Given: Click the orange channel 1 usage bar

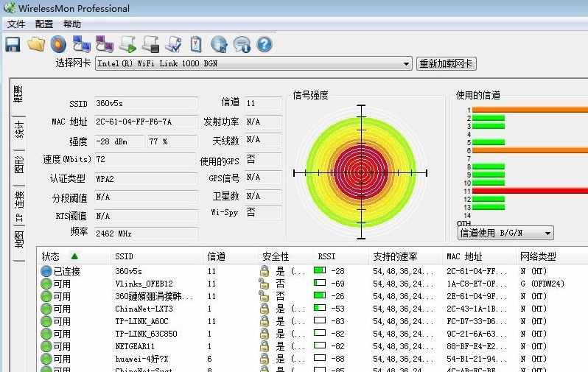Looking at the screenshot, I should (530, 110).
